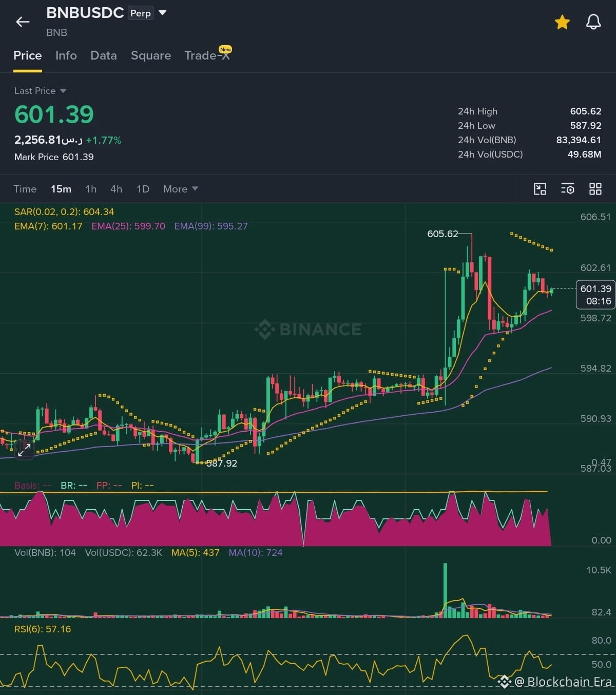Screen dimensions: 616x695
Task: Switch to the Price tab
Action: 28,55
